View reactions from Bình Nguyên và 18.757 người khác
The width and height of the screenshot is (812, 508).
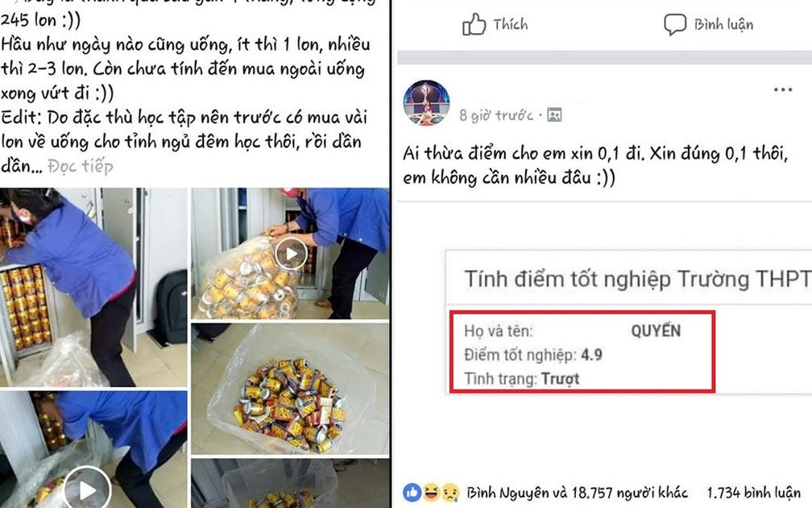click(x=577, y=493)
